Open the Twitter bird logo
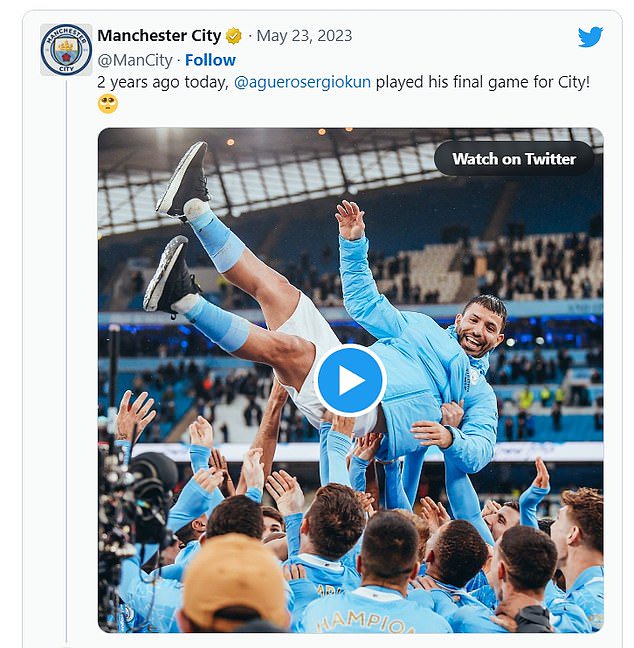The width and height of the screenshot is (634, 648). pyautogui.click(x=590, y=37)
